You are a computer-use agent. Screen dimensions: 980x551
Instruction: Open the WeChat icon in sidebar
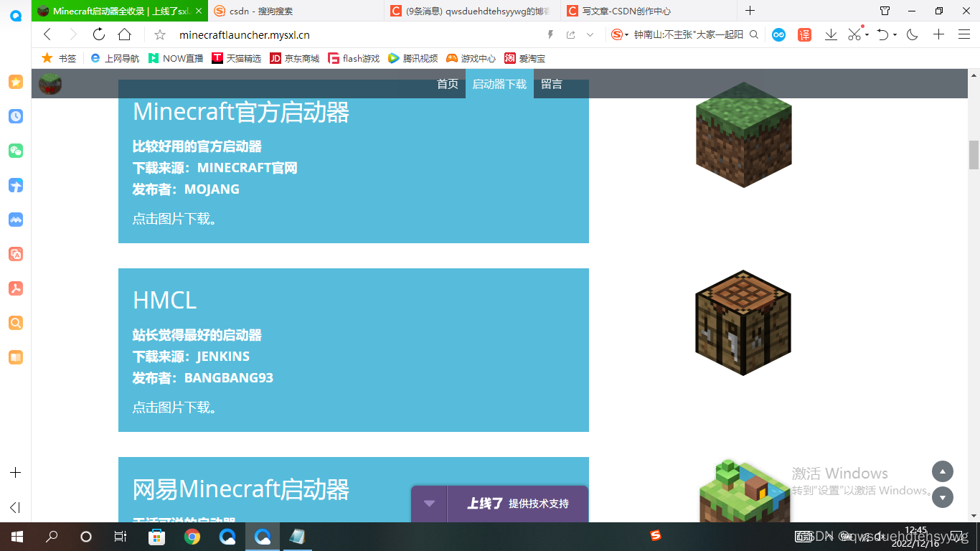coord(15,151)
